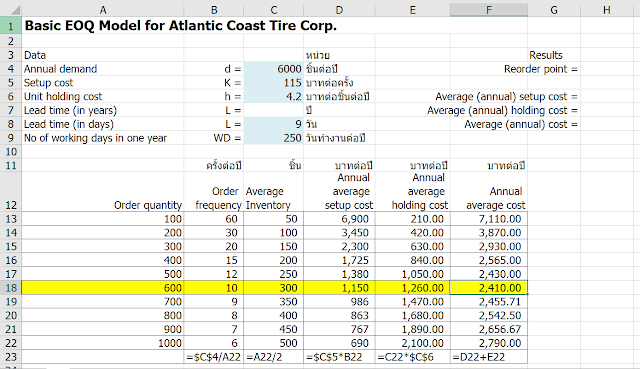Click the empty Lead time in years input cell
640x369 pixels.
273,110
